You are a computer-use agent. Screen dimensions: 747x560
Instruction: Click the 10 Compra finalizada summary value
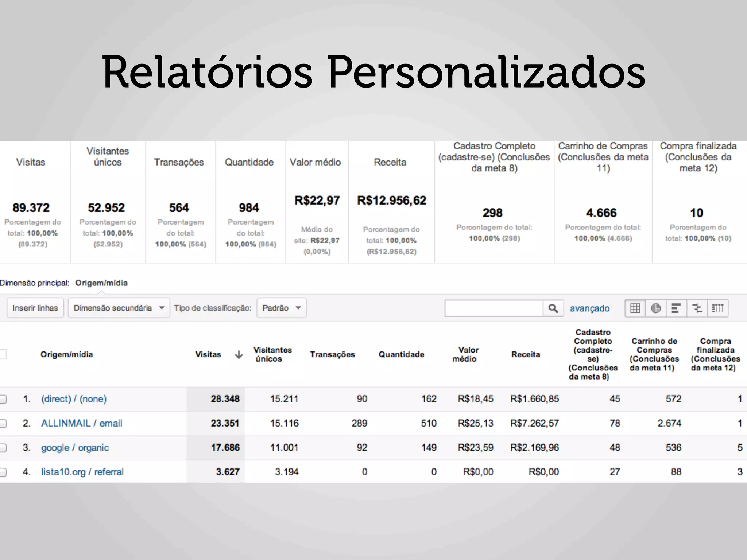point(696,213)
